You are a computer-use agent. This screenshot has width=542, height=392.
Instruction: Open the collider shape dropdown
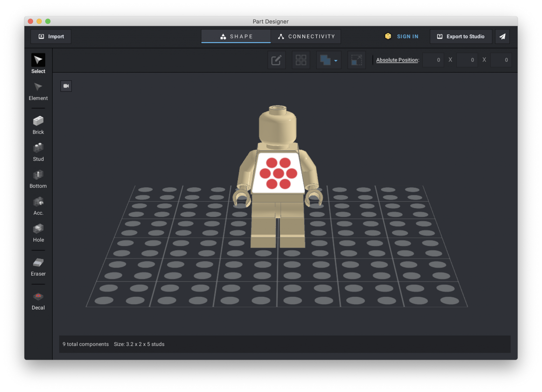(x=328, y=60)
